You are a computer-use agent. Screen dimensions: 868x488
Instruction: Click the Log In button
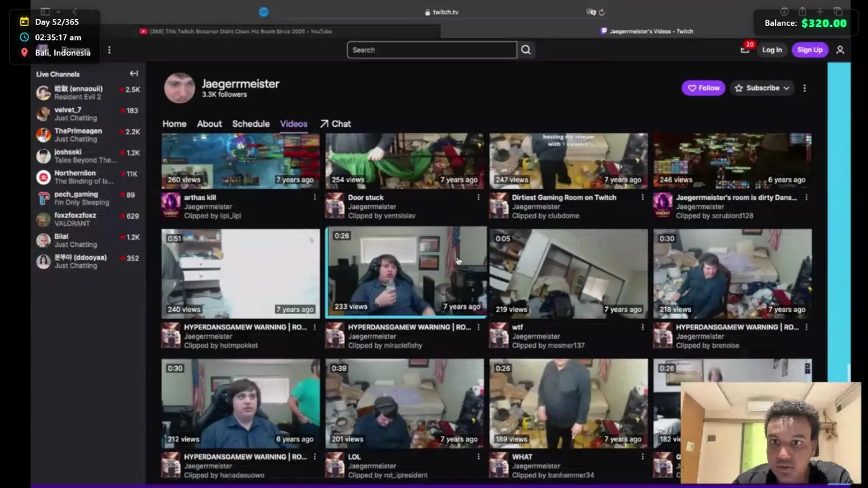[772, 49]
